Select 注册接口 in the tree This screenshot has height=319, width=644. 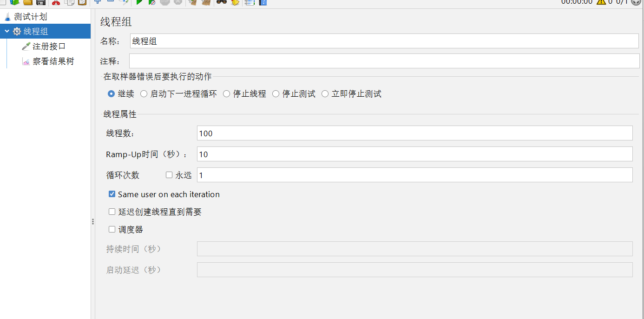coord(49,47)
